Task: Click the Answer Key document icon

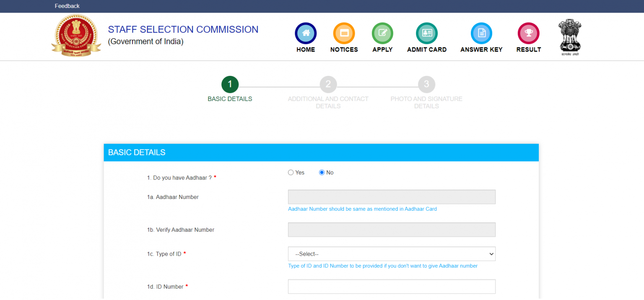Action: 481,34
